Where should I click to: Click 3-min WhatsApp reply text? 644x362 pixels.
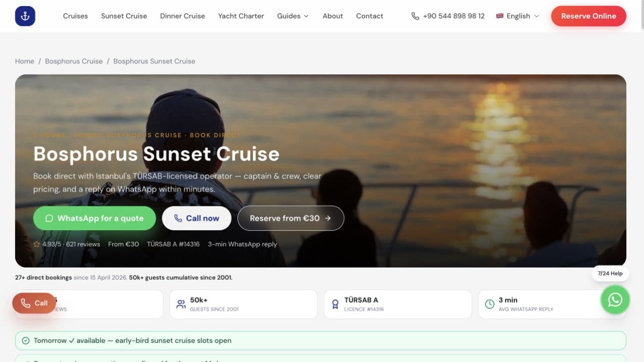(242, 244)
